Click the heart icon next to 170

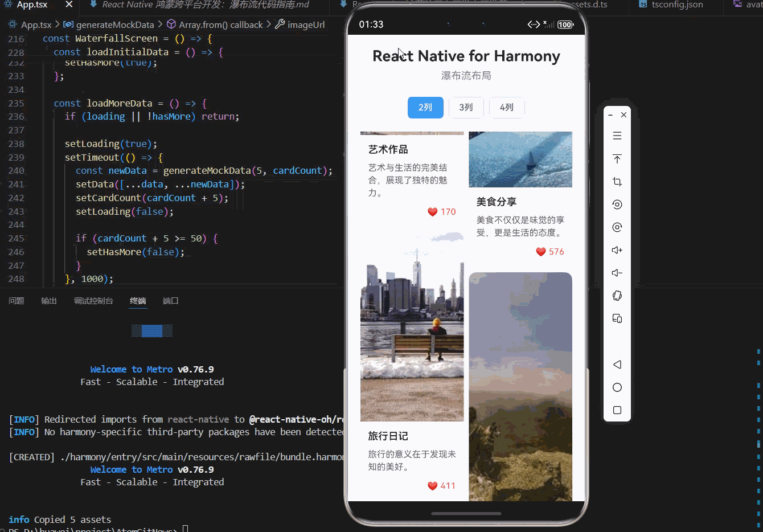432,212
